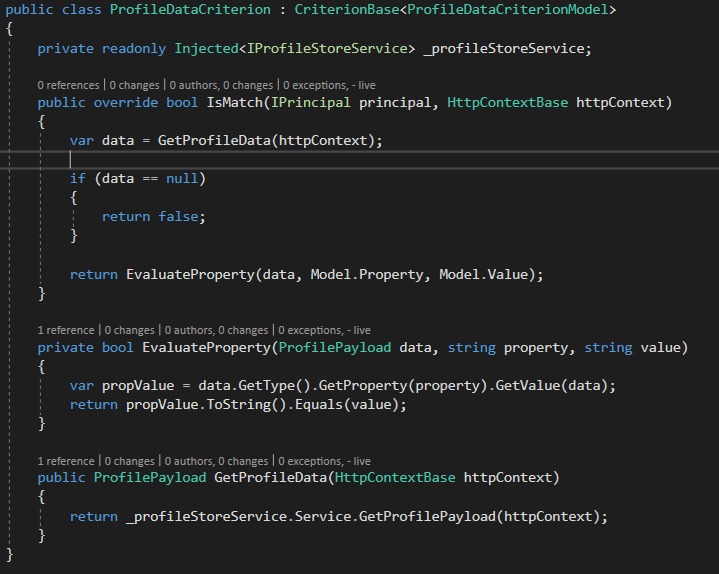Click the GetType() call

pyautogui.click(x=275, y=386)
